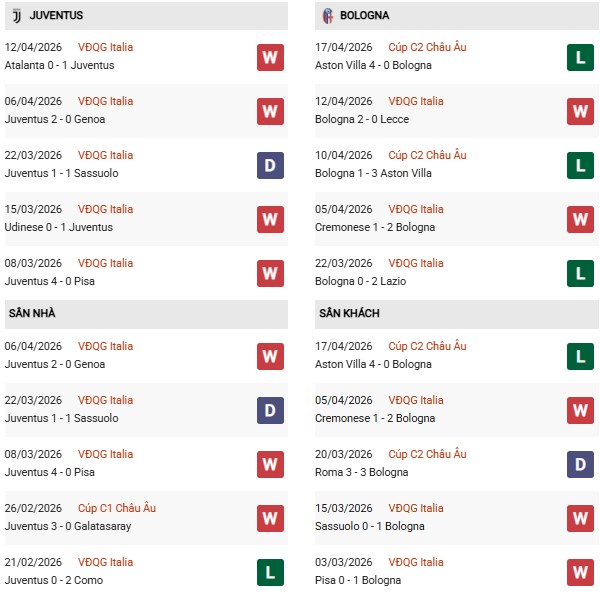Open the SÂN KHÁCH away matches header
The image size is (600, 594).
pyautogui.click(x=349, y=314)
